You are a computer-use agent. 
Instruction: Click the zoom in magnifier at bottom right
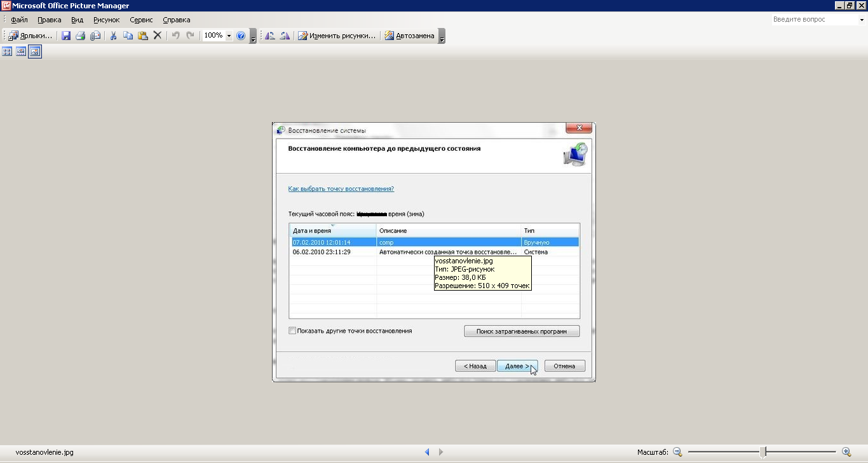[x=846, y=452]
